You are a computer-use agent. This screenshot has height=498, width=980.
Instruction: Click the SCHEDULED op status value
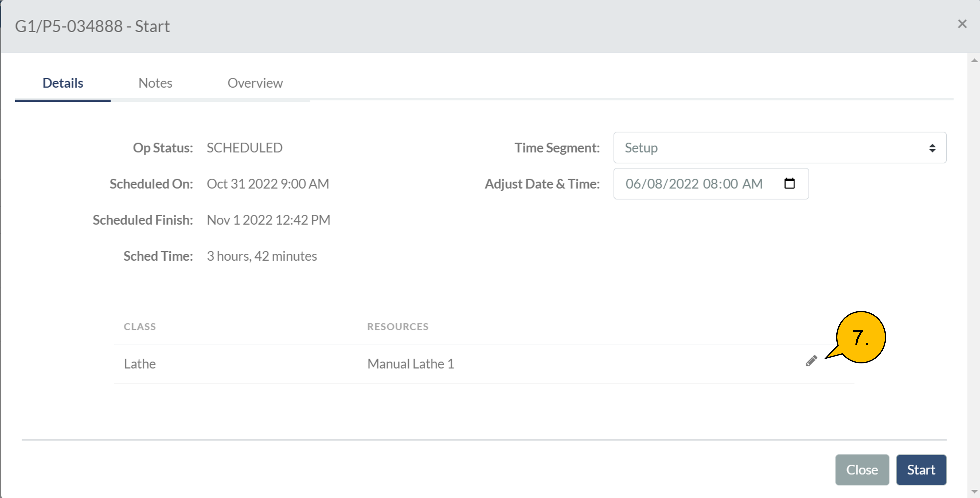coord(244,148)
